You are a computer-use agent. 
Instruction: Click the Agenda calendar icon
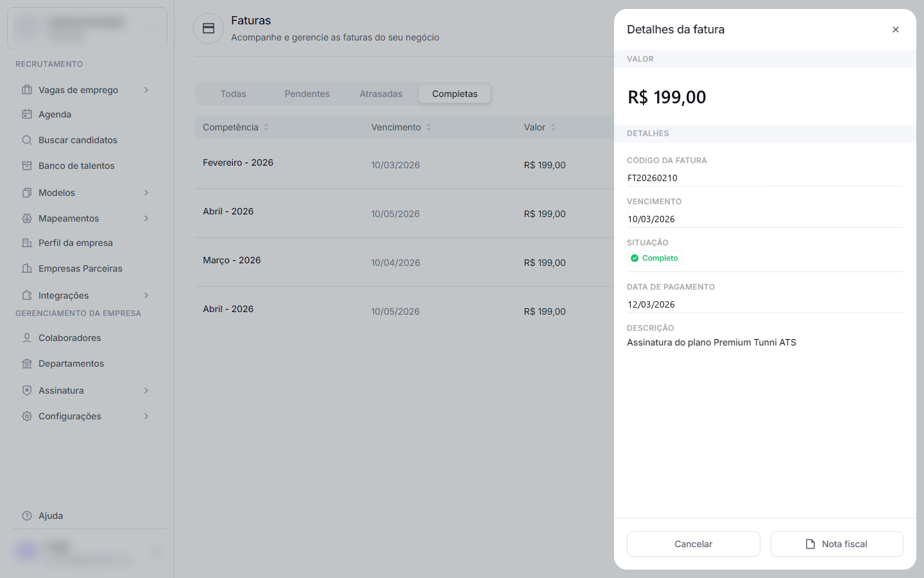[27, 114]
